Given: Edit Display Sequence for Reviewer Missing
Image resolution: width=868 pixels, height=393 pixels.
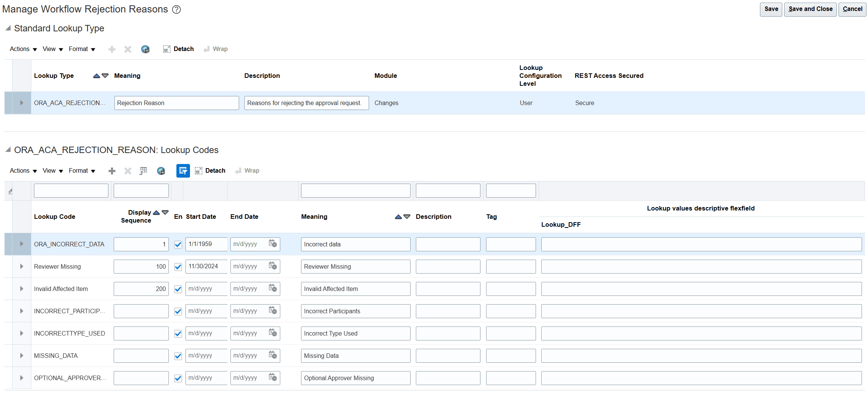Looking at the screenshot, I should [x=141, y=266].
